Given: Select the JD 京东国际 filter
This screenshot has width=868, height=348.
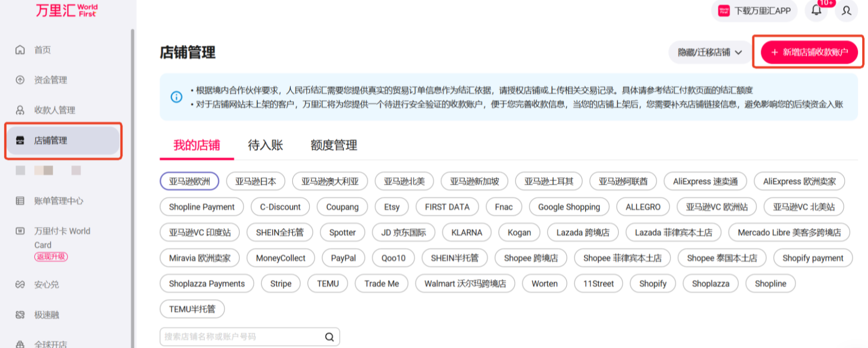Looking at the screenshot, I should [403, 233].
